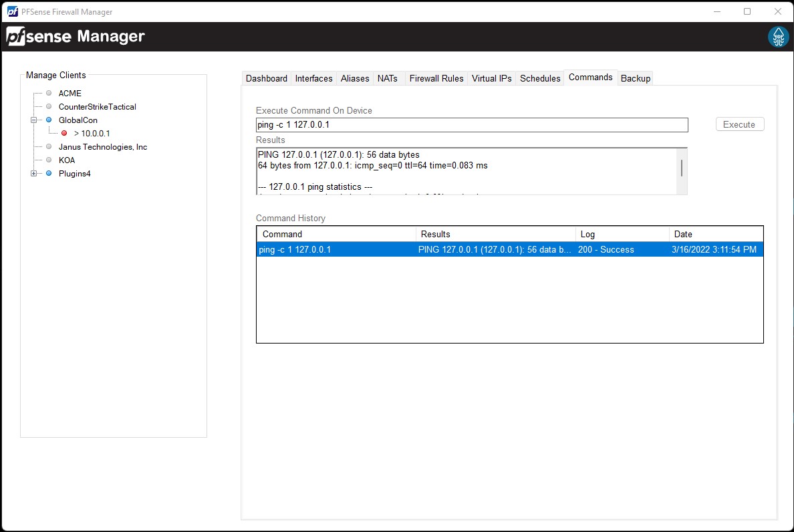
Task: Minimize the PFSense Firewall Manager window
Action: point(717,11)
